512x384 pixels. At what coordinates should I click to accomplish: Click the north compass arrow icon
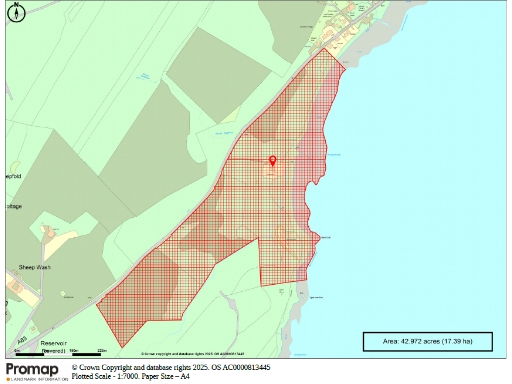16,13
